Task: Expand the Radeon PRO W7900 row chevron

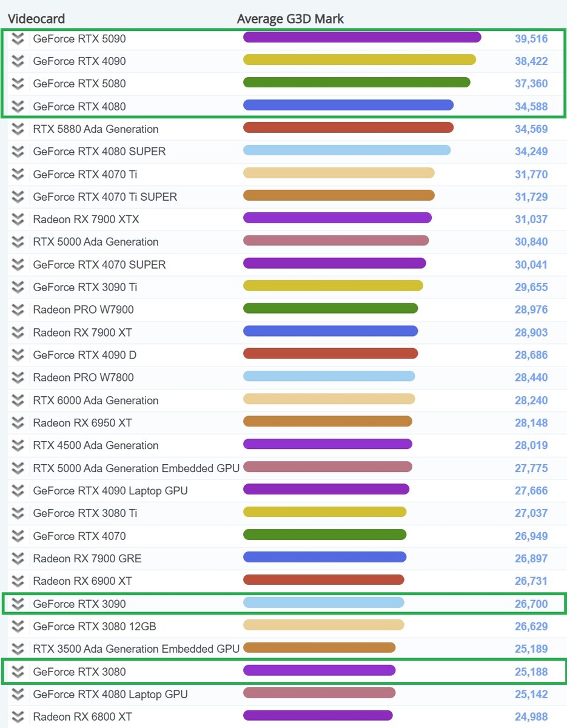Action: 18,310
